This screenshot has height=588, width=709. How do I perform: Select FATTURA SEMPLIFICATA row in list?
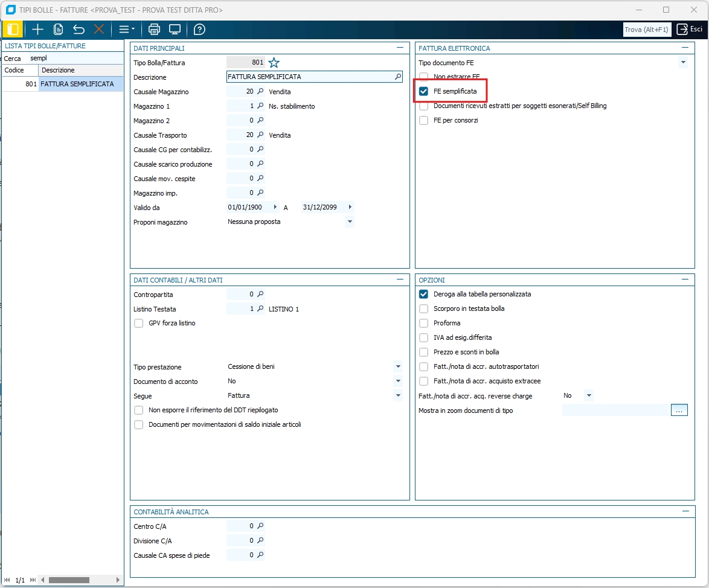click(77, 85)
